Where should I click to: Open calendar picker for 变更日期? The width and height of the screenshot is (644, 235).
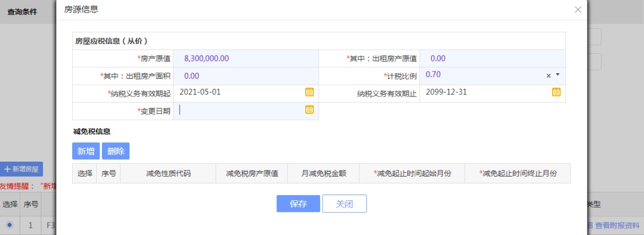pyautogui.click(x=309, y=110)
